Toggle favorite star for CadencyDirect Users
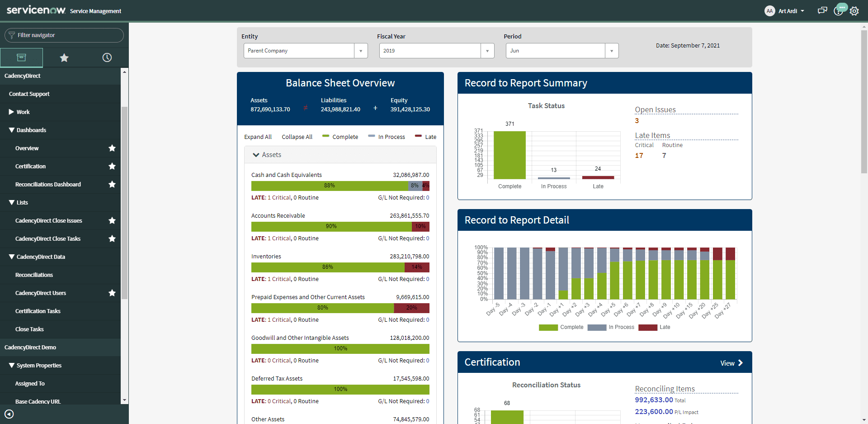The height and width of the screenshot is (424, 868). click(112, 293)
